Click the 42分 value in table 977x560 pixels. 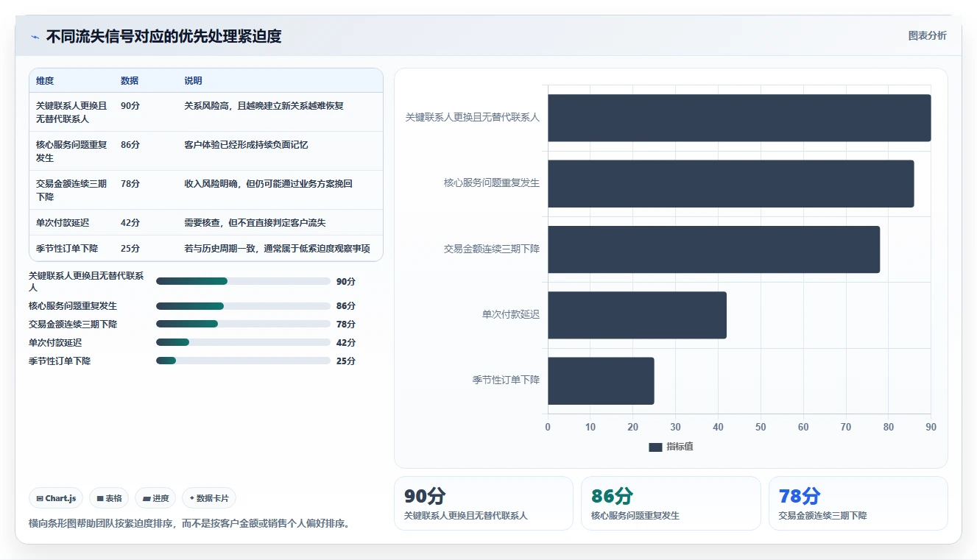[x=130, y=222]
